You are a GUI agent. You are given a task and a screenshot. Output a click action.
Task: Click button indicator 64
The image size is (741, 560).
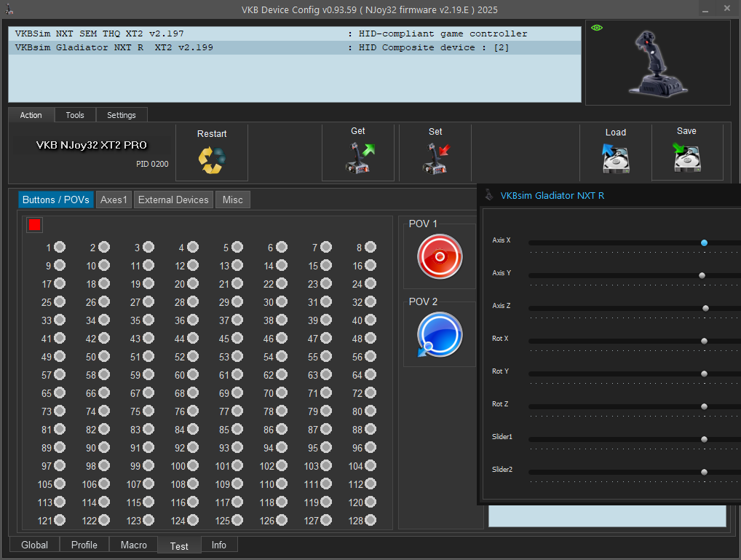370,374
